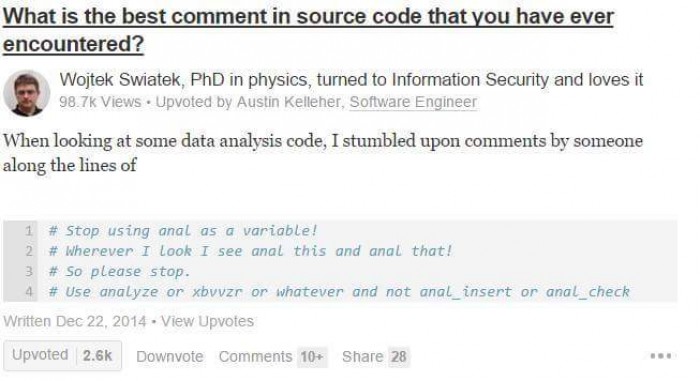Click the 28 share count badge

click(x=399, y=357)
